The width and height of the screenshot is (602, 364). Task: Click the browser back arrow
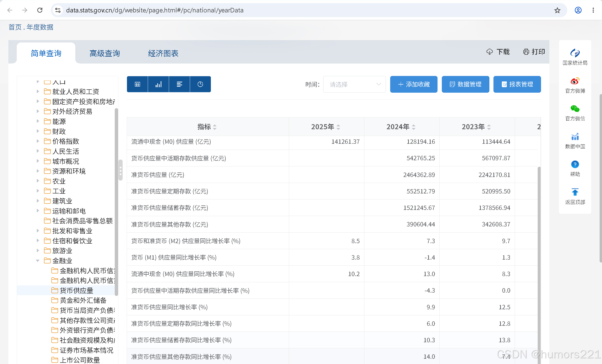10,10
